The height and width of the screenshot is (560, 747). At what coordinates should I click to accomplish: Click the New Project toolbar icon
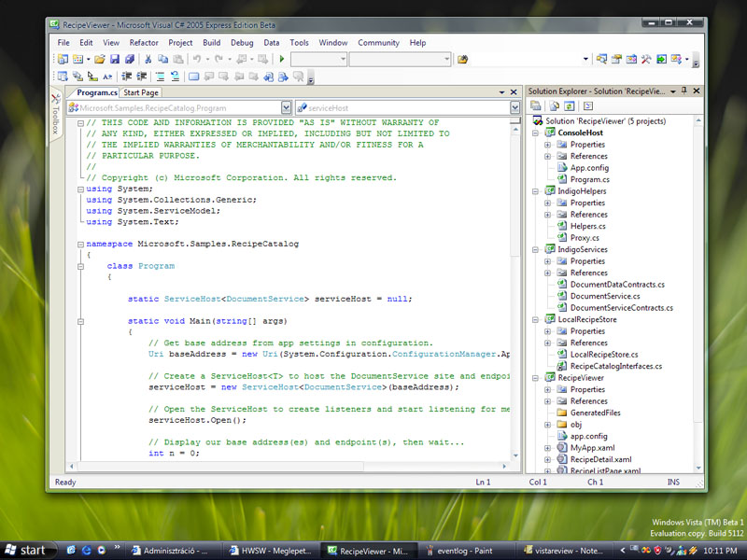coord(63,59)
